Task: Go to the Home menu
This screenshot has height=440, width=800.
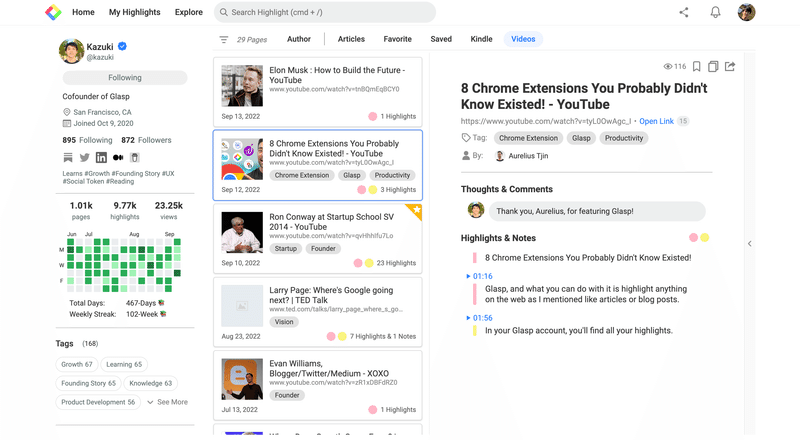Action: pyautogui.click(x=83, y=12)
